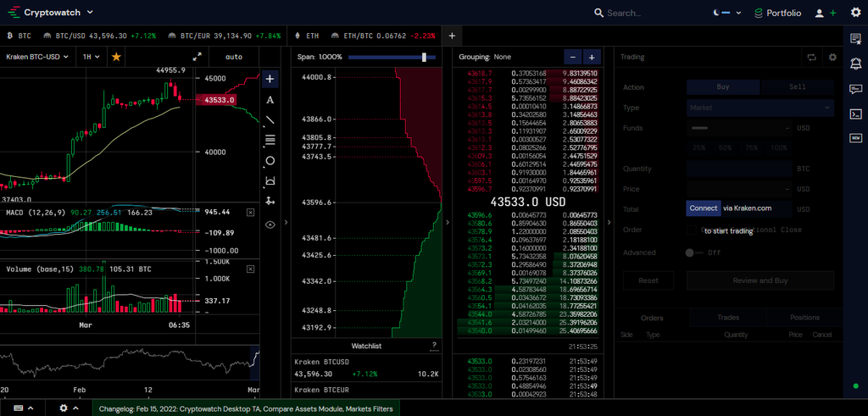
Task: Collapse the panel between chart and depth
Action: (287, 222)
